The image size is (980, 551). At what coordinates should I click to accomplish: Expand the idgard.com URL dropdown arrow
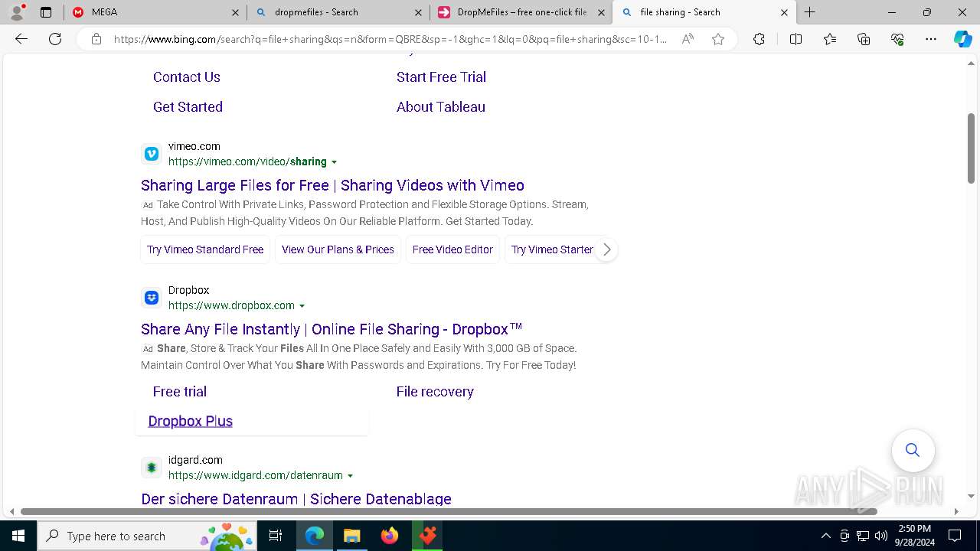pos(350,476)
